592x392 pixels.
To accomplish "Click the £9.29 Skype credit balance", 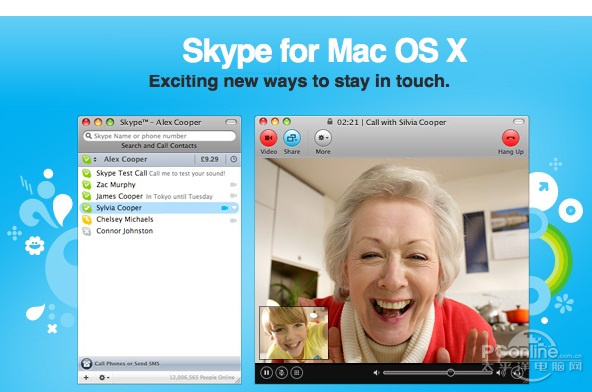I will coord(210,159).
